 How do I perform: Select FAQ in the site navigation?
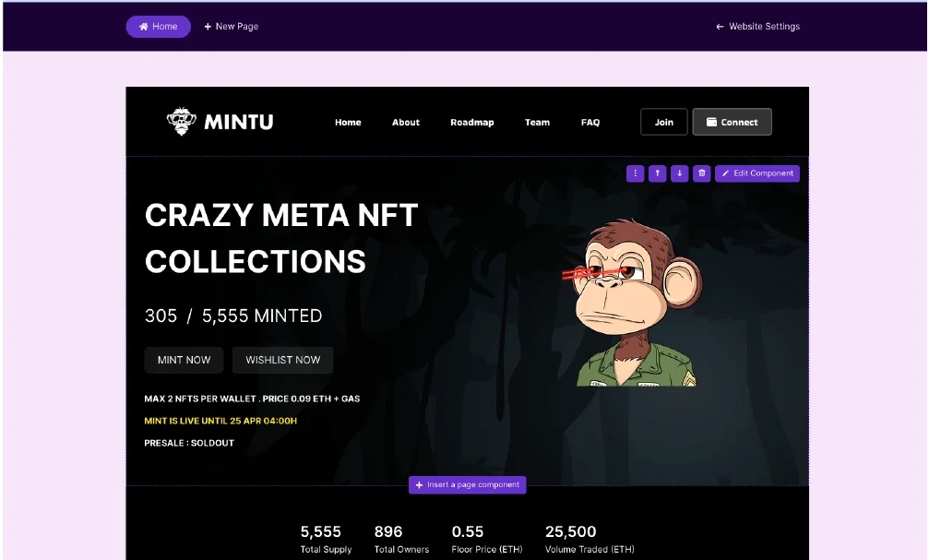(590, 122)
